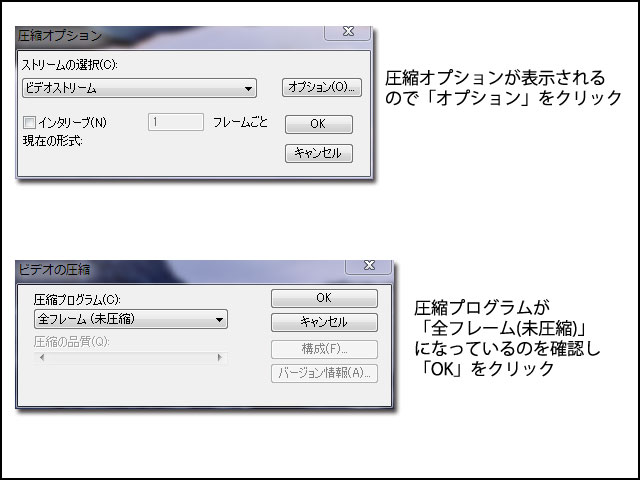The height and width of the screenshot is (480, 640).
Task: Click the バージョン情報(A)... button
Action: point(324,373)
